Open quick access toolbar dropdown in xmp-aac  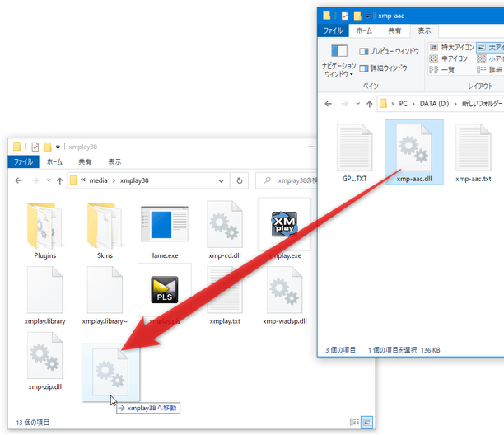tap(368, 16)
